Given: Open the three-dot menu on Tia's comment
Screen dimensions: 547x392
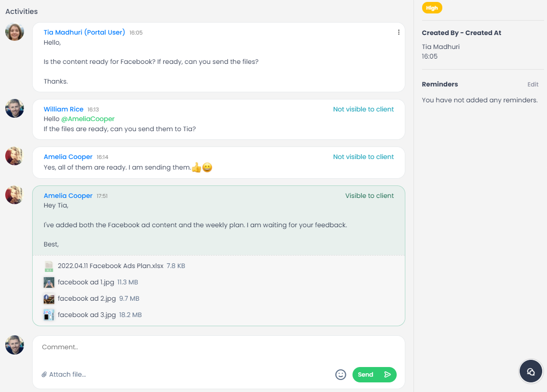Looking at the screenshot, I should coord(399,33).
